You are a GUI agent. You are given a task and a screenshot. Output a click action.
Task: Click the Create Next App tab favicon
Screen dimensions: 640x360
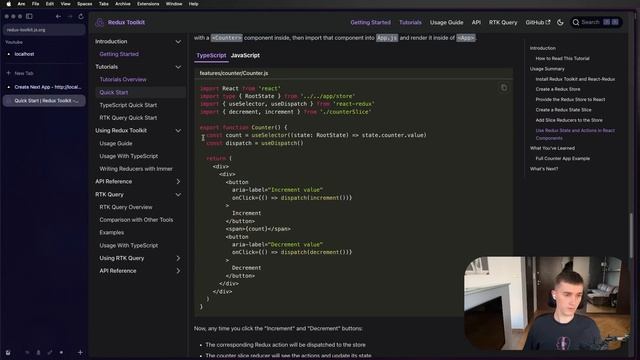point(9,87)
